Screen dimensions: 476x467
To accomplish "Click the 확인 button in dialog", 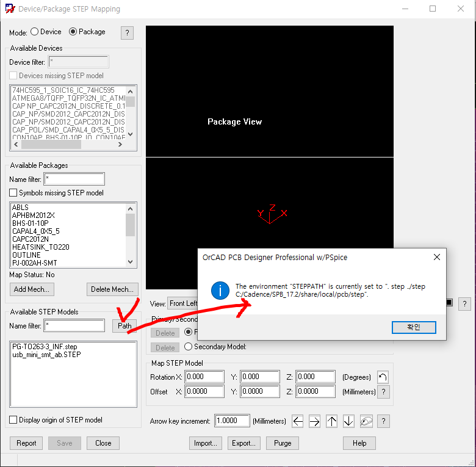I will coord(414,327).
